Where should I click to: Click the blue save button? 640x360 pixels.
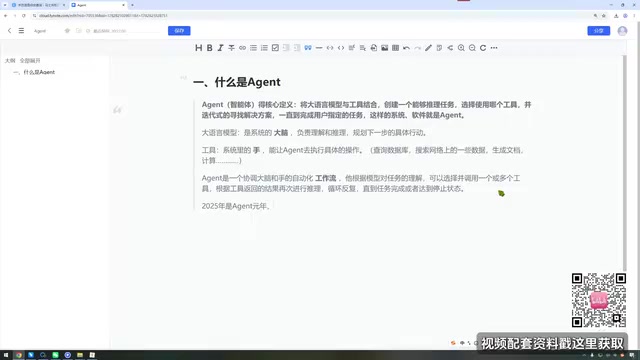(x=179, y=31)
